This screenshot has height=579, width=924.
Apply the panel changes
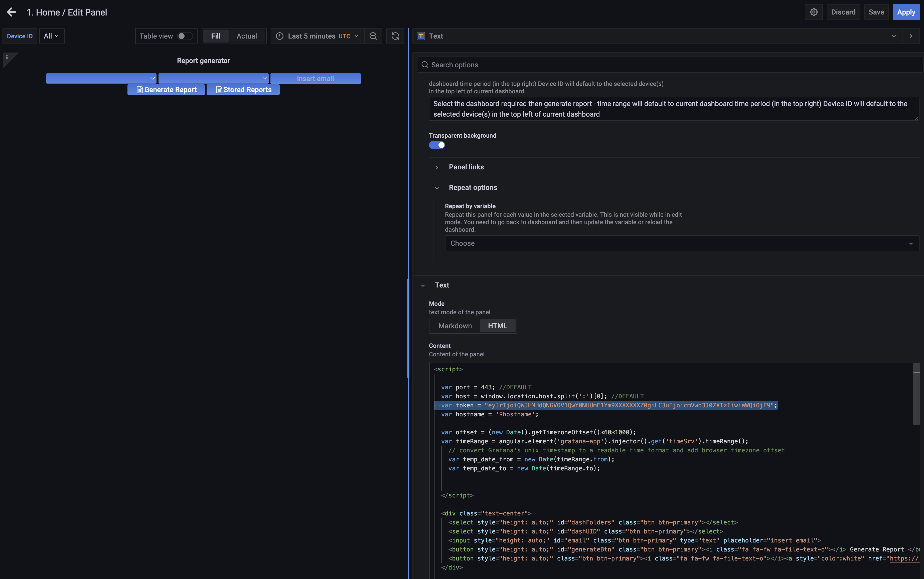pos(906,12)
